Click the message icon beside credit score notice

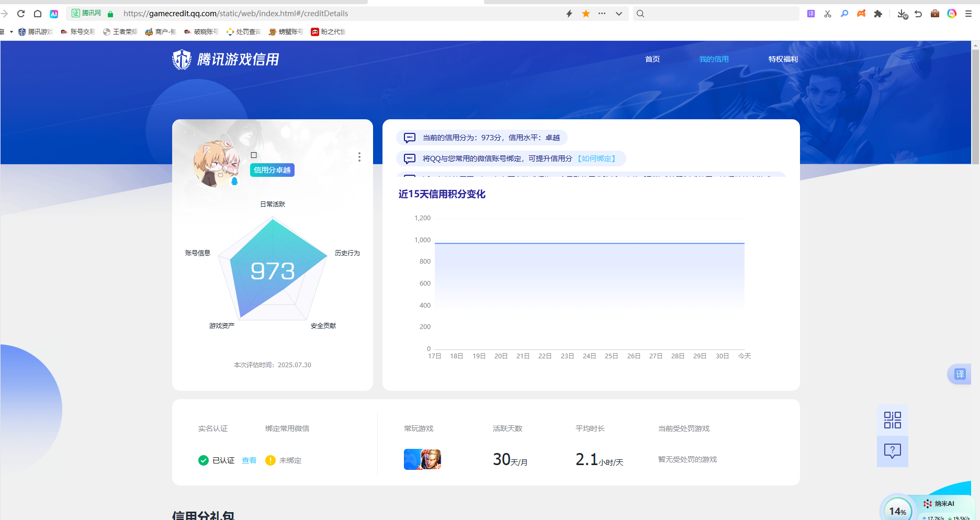point(410,138)
